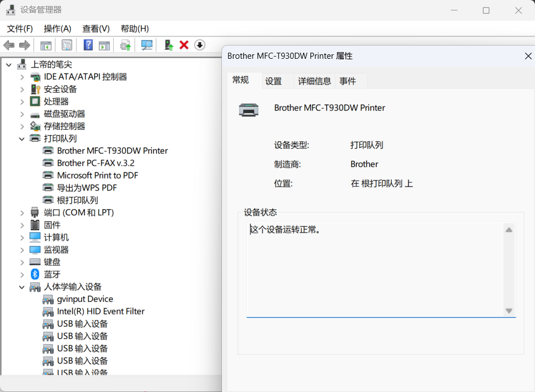Screen dimensions: 535x392
Task: Expand the 磁盘驱动器 node
Action: (x=22, y=114)
